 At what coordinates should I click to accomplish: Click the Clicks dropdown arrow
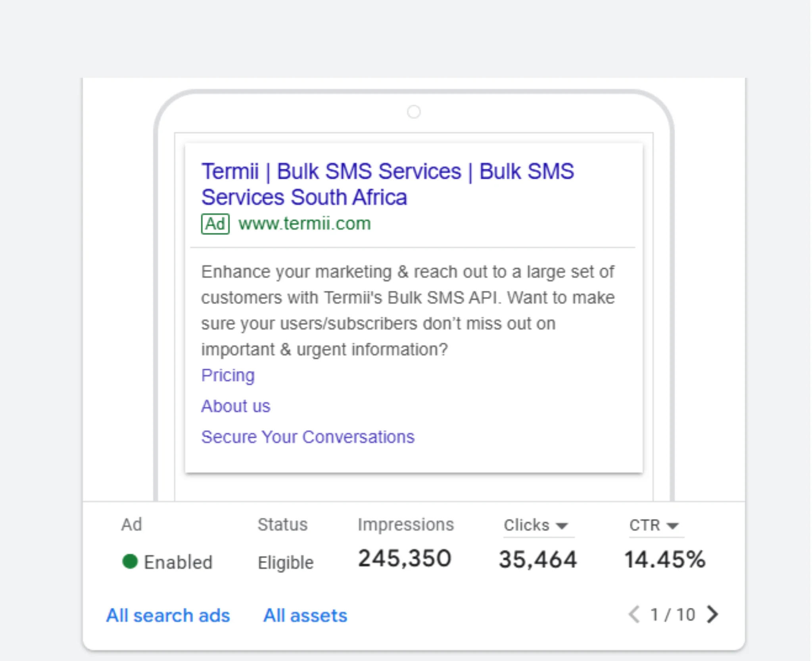562,526
